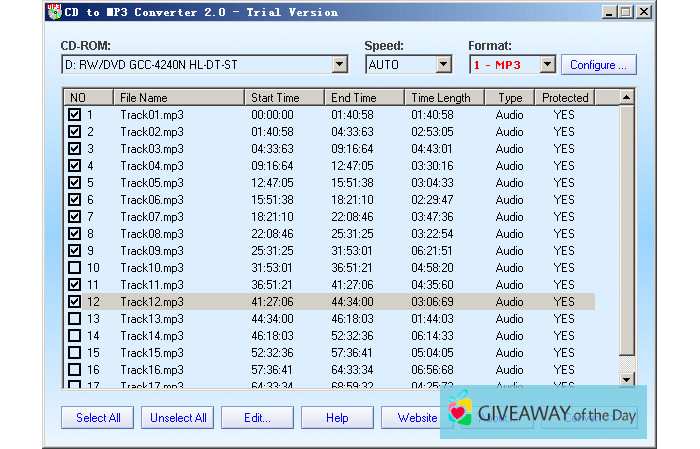Viewport: 700px width, 449px height.
Task: Check the checkbox for Track16.mp3
Action: (x=75, y=370)
